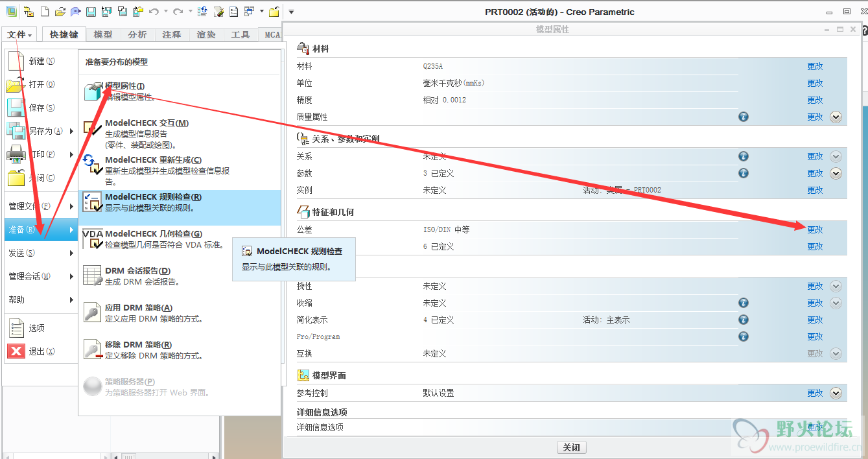Switch to the 注释 ribbon tab
Screen dimensions: 868x459
(x=172, y=34)
